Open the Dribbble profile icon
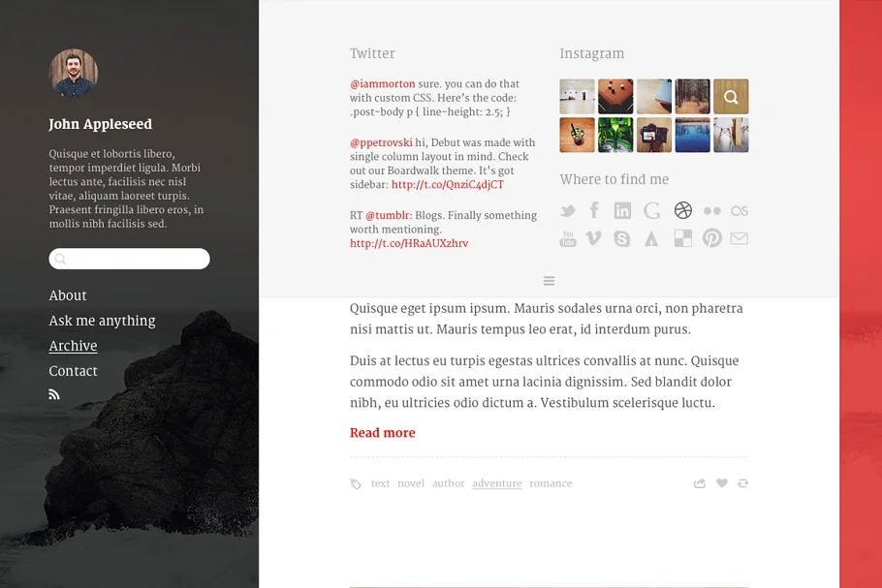The image size is (882, 588). 683,210
